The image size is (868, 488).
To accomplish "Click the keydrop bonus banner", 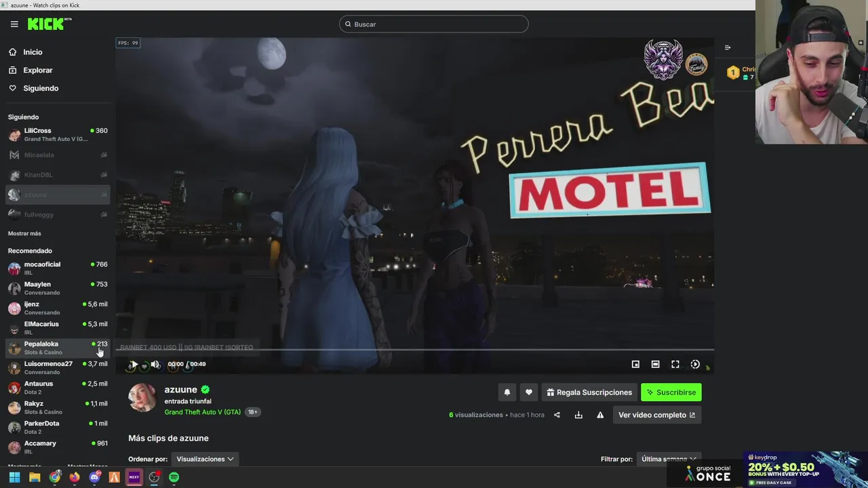I will (x=806, y=470).
